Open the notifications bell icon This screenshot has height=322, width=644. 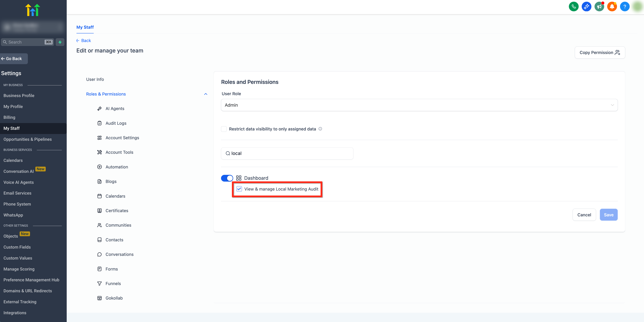(x=612, y=6)
